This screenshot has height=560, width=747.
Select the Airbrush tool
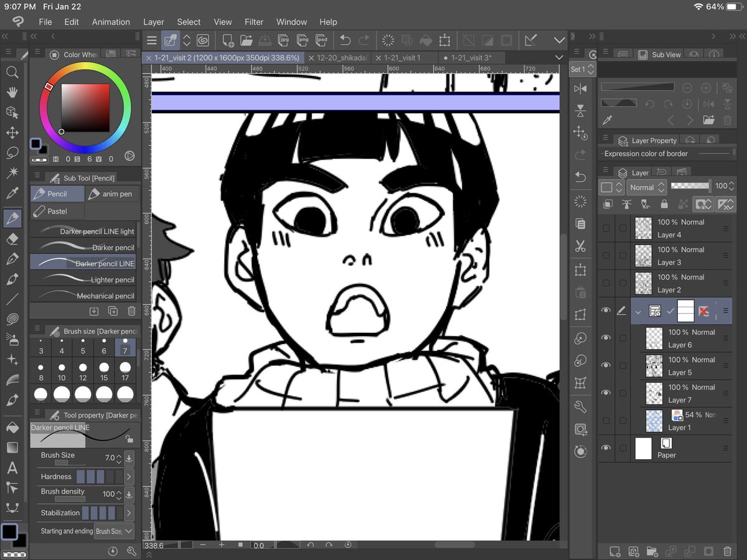[12, 339]
